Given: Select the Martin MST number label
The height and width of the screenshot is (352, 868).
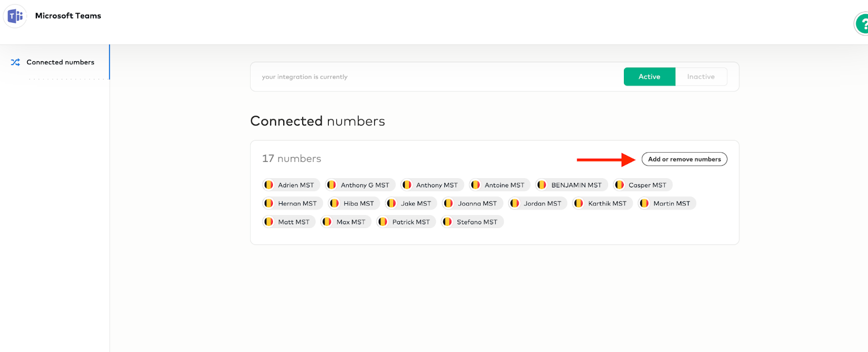Looking at the screenshot, I should 672,204.
